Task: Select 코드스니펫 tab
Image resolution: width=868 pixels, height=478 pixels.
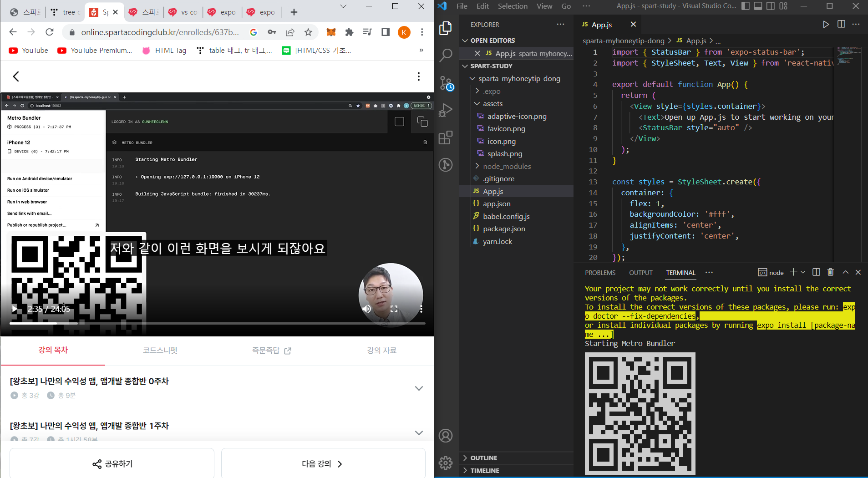Action: (160, 350)
